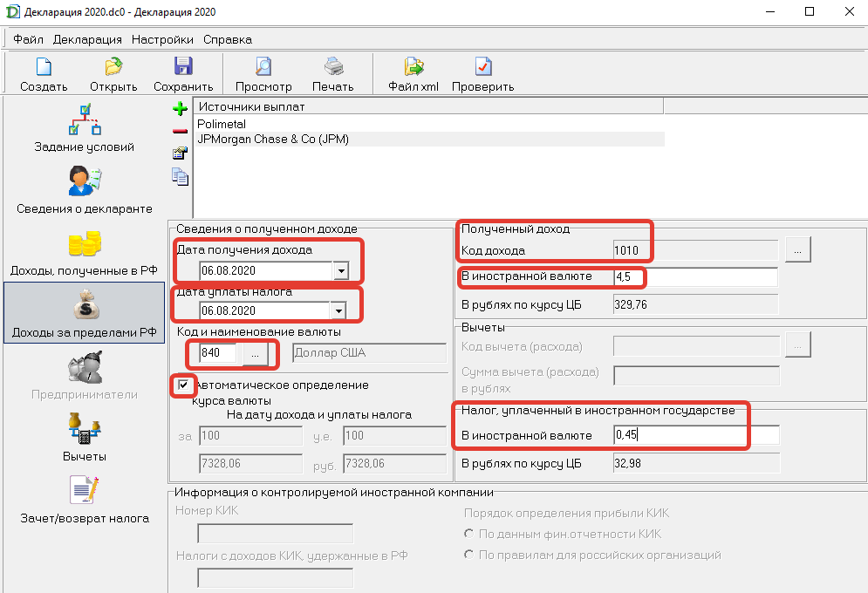Go to Сведения о декларанте section
Viewport: 868px width, 593px height.
[84, 189]
